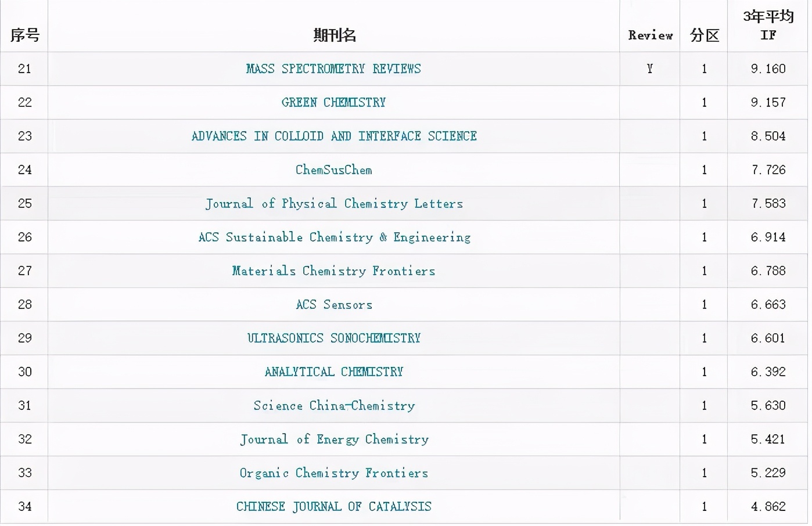Viewport: 812px width, 526px height.
Task: Open ChemSusChem journal link
Action: coord(333,170)
